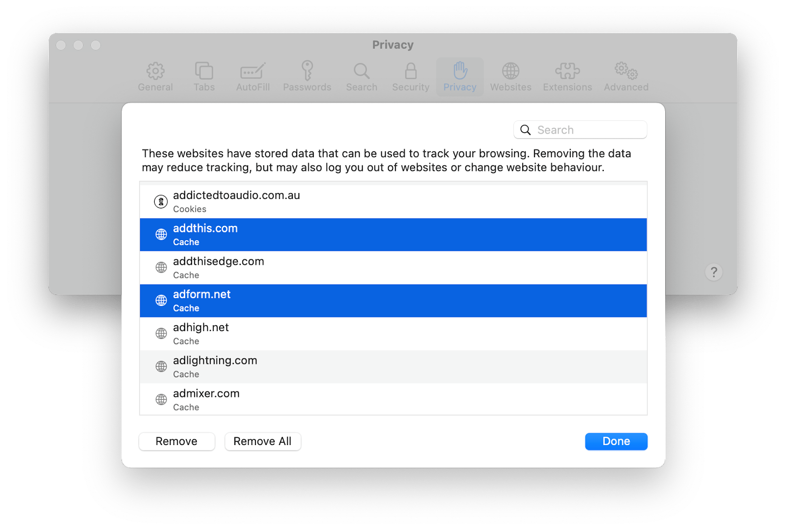The width and height of the screenshot is (786, 532).
Task: Select the adlightning.com entry
Action: [393, 366]
